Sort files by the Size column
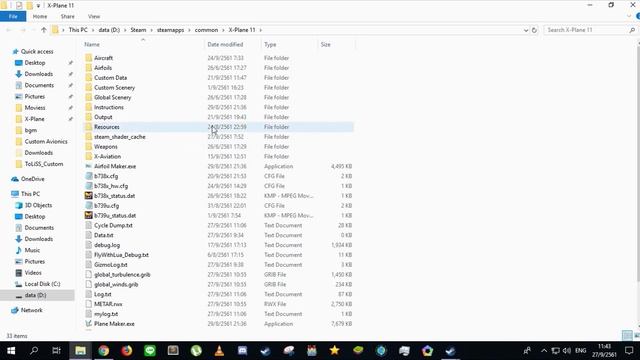This screenshot has height=360, width=640. pos(325,44)
